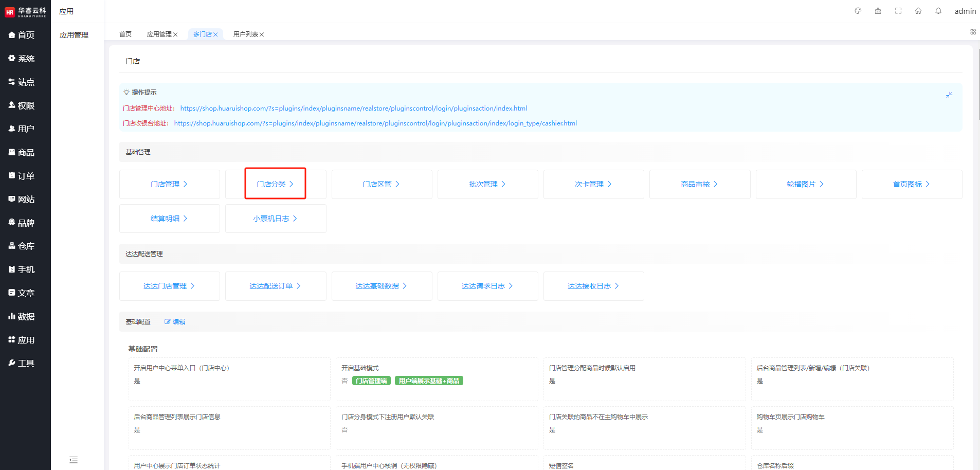
Task: Open the 门店收银台地址 cashier URL link
Action: tap(375, 123)
